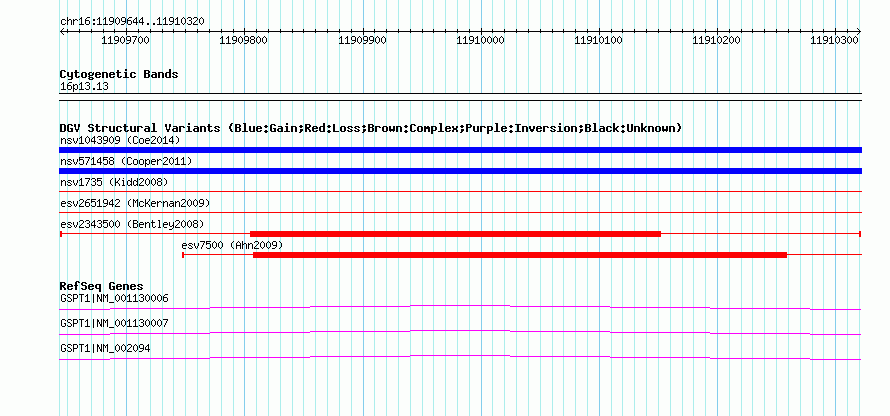Open transcript GSPT1|NM_002094 label
Viewport: 890px width, 416px height.
(105, 348)
